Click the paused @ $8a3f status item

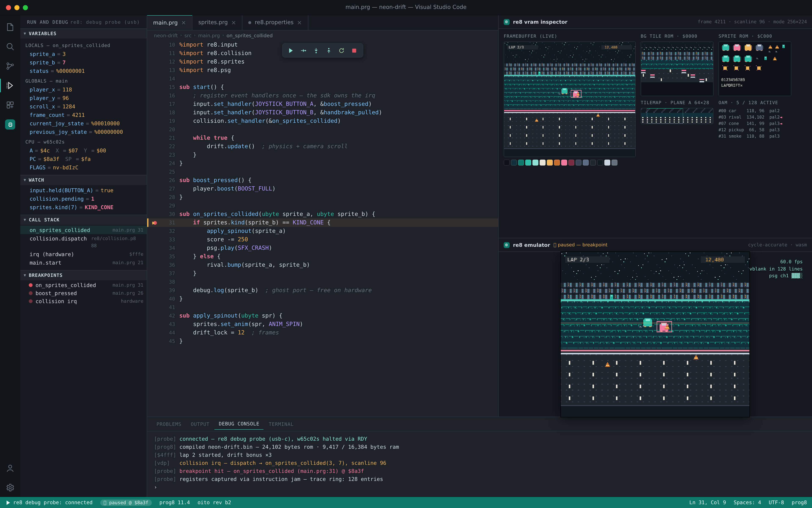[x=126, y=503]
